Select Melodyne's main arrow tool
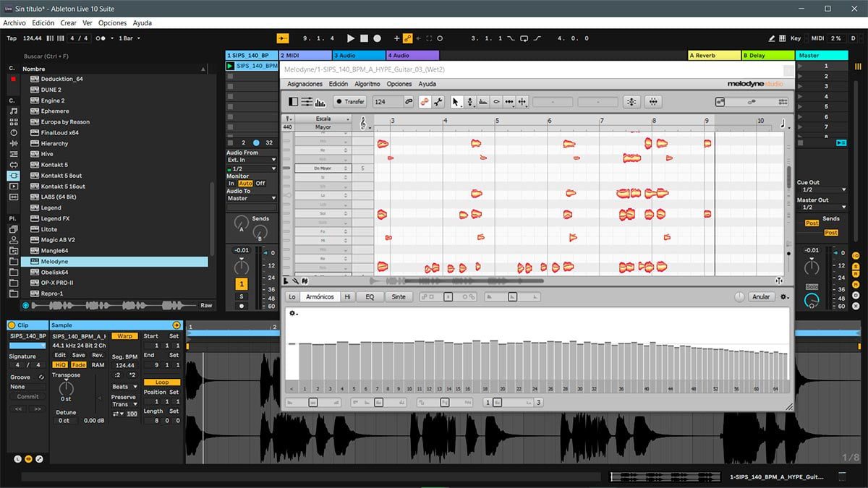 (456, 102)
